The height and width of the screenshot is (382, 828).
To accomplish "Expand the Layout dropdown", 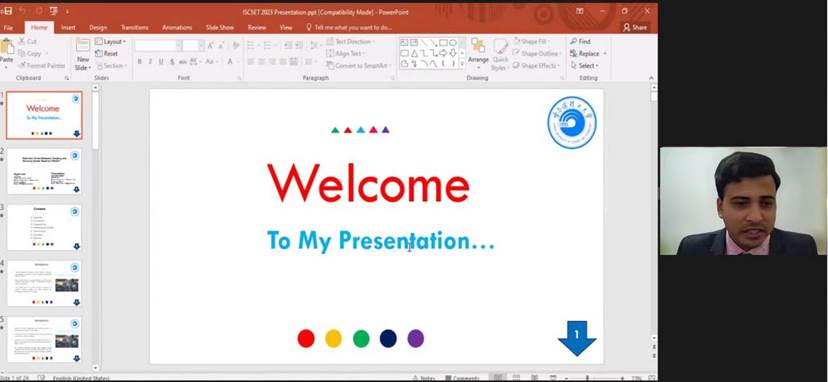I will [110, 41].
